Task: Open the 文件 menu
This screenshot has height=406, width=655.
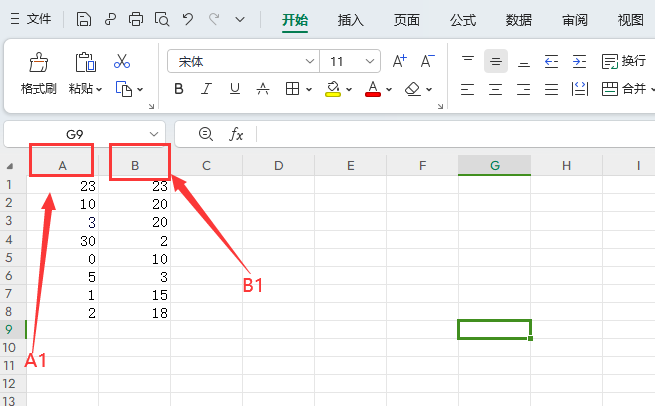Action: (31, 19)
